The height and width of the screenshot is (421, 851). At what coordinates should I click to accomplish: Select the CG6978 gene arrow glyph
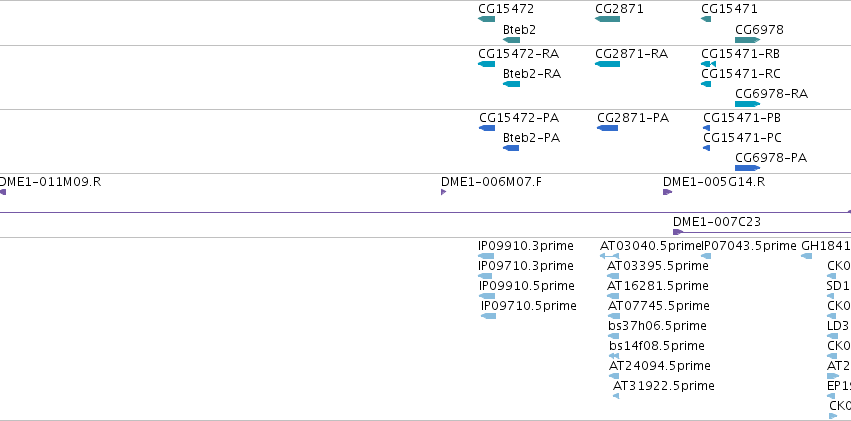(x=747, y=40)
